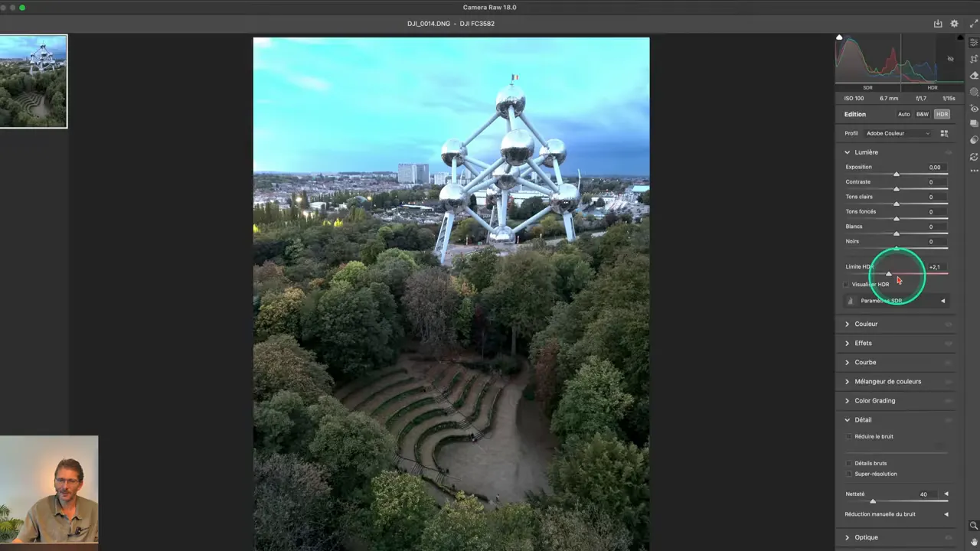The height and width of the screenshot is (551, 980).
Task: Select the Crop tool icon
Action: tap(974, 59)
